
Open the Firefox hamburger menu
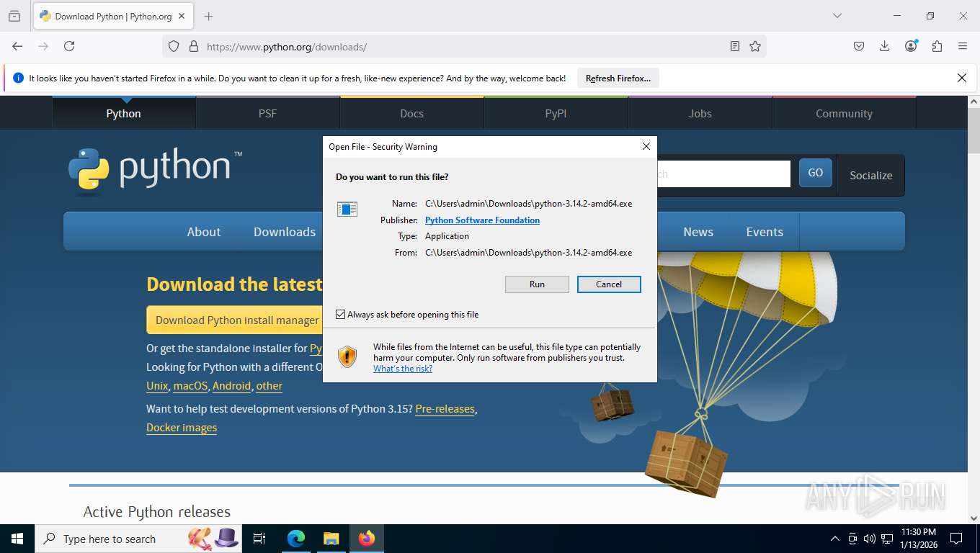click(963, 46)
